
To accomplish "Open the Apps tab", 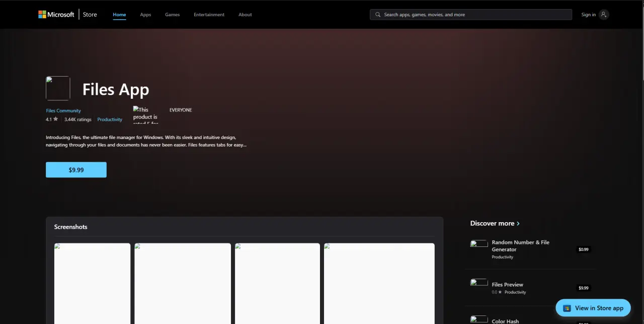I will tap(145, 15).
